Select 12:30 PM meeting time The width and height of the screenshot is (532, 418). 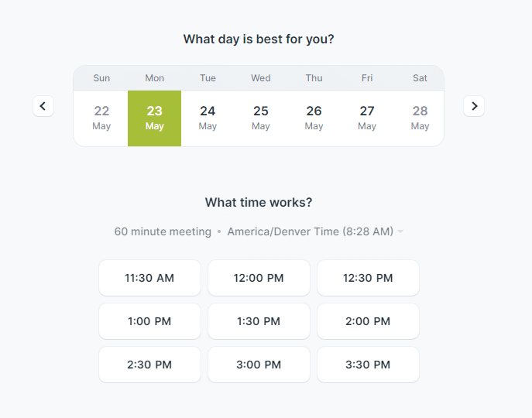(368, 278)
